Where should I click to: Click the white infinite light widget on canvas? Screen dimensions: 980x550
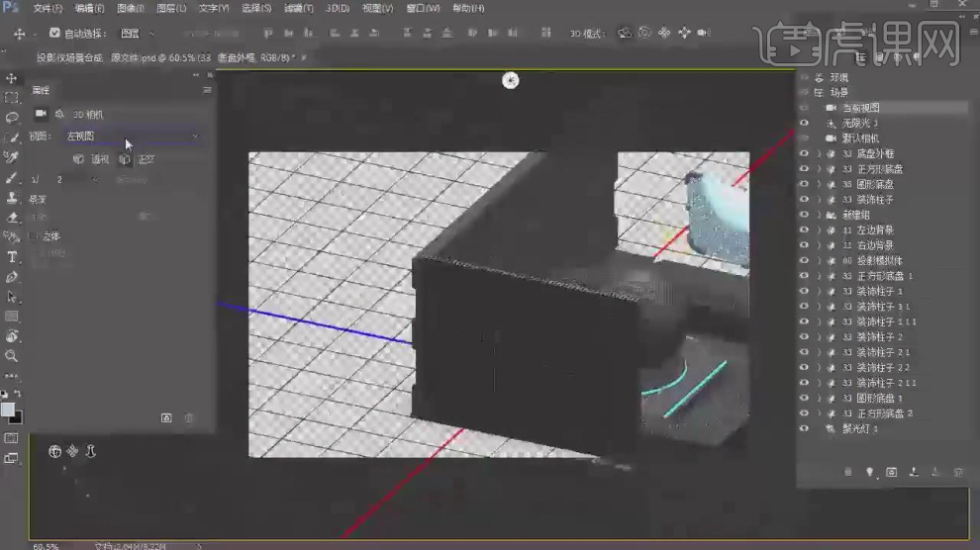coord(511,80)
